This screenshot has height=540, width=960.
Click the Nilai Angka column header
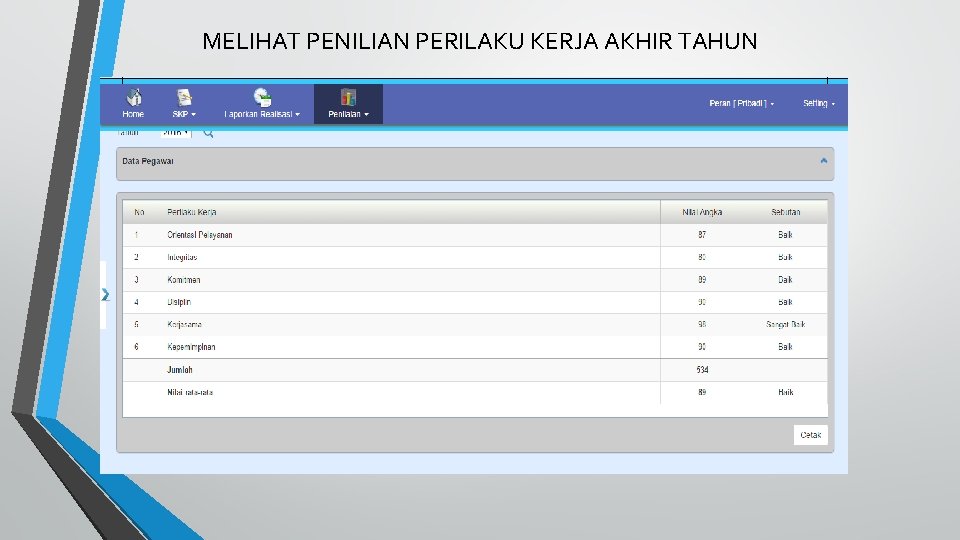[x=702, y=212]
